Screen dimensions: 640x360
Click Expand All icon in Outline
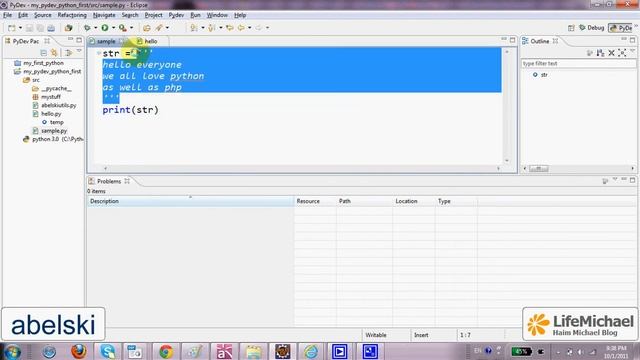coord(622,53)
